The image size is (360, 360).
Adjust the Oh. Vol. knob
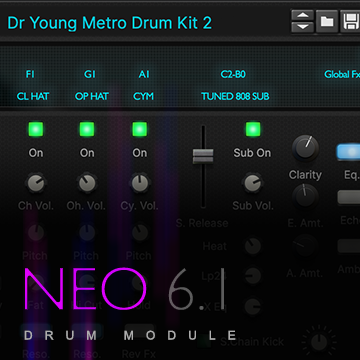(x=87, y=183)
